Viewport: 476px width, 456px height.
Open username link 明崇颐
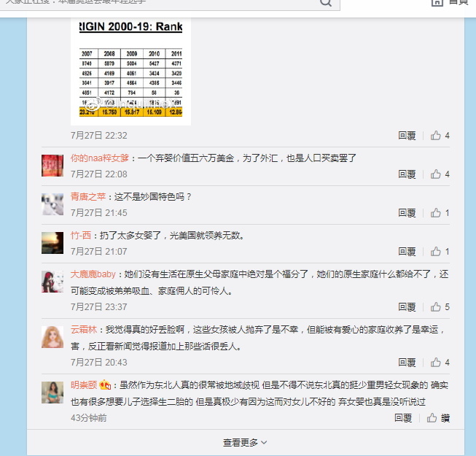[x=84, y=385]
